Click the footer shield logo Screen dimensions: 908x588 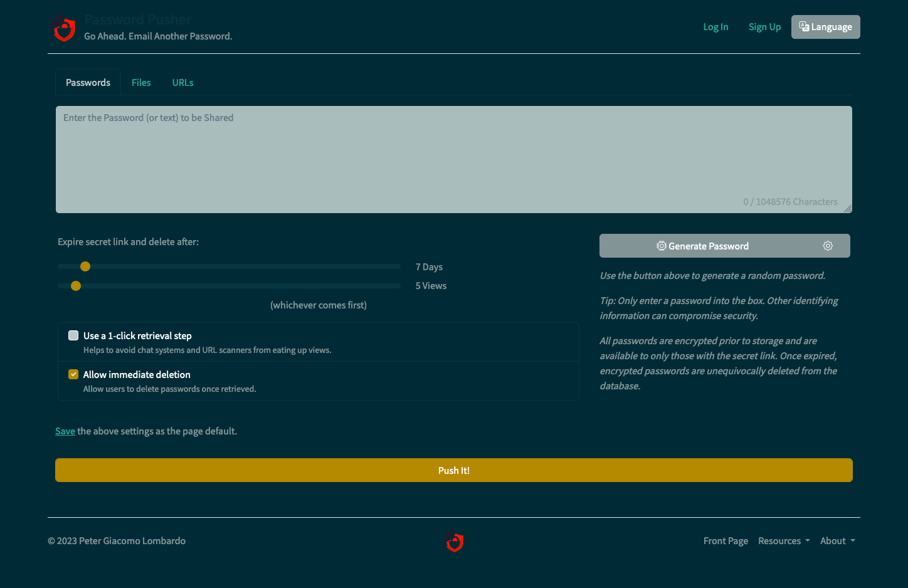454,542
